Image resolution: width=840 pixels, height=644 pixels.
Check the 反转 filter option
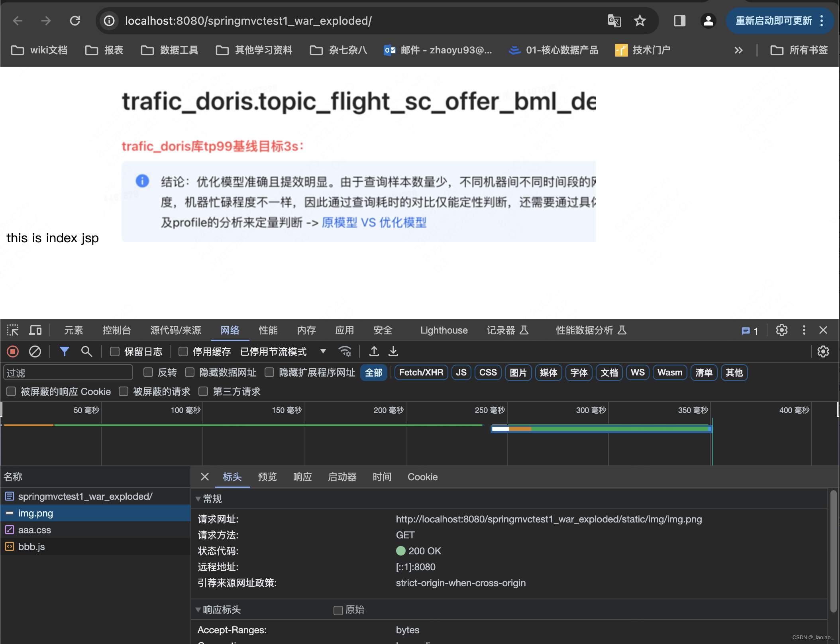148,373
